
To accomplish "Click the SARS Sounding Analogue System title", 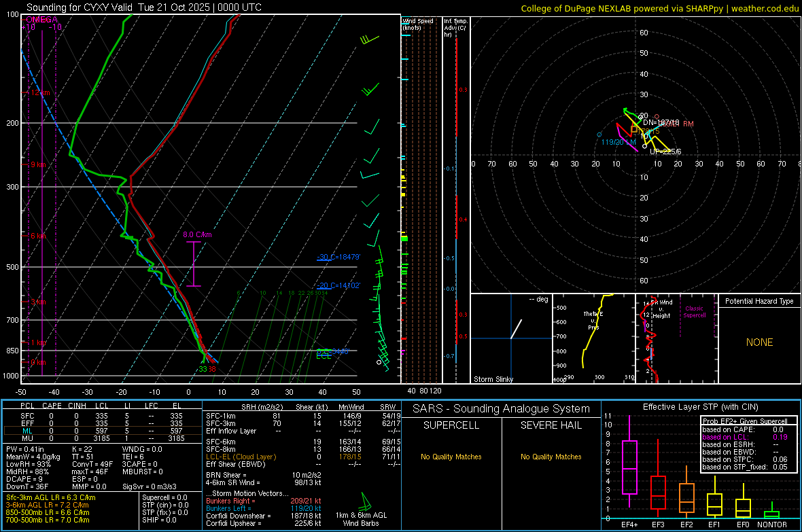I will 501,408.
